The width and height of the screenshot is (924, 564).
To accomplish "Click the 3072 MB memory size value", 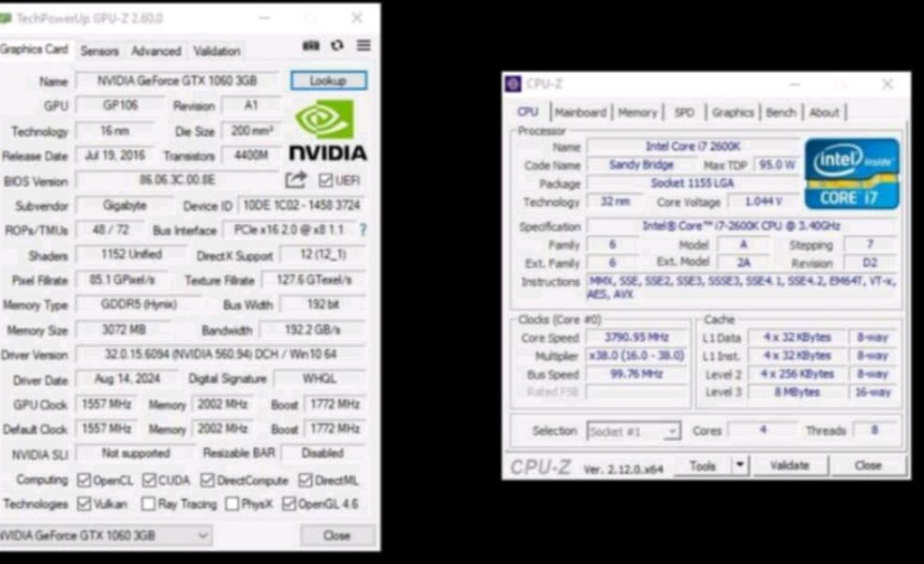I will pyautogui.click(x=124, y=330).
